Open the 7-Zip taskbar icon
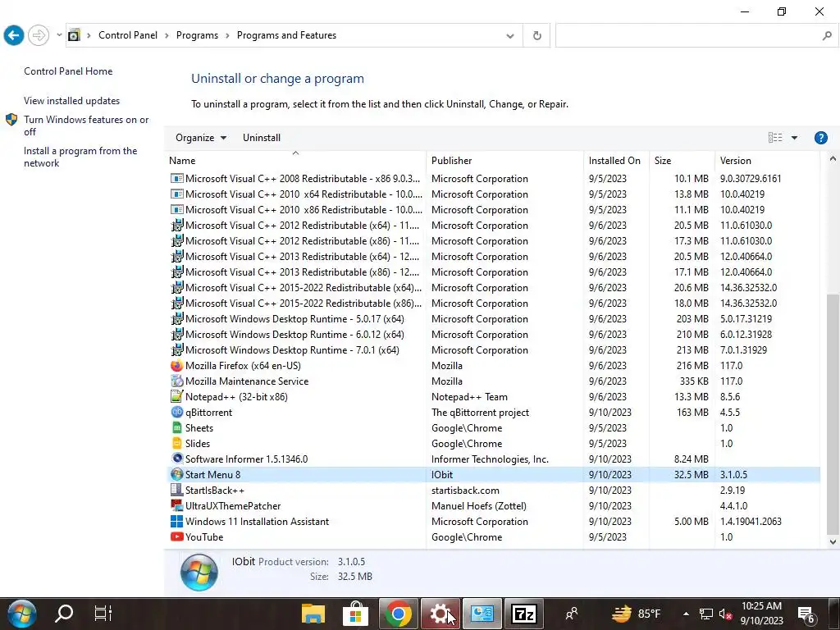 tap(524, 614)
